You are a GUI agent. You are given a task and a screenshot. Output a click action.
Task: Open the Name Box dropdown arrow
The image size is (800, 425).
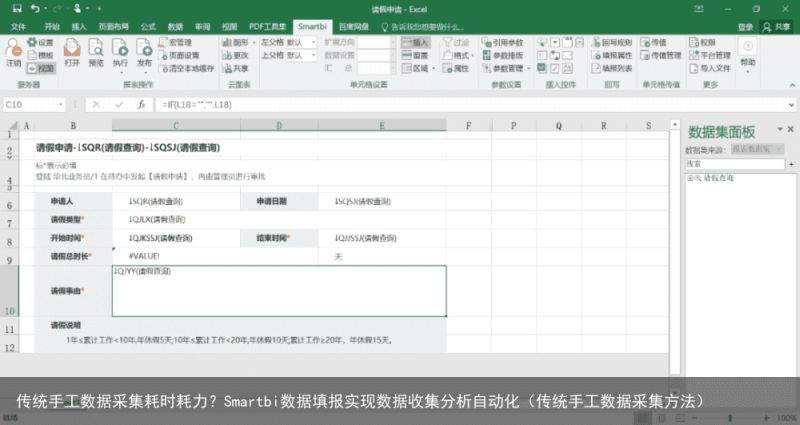pyautogui.click(x=61, y=105)
